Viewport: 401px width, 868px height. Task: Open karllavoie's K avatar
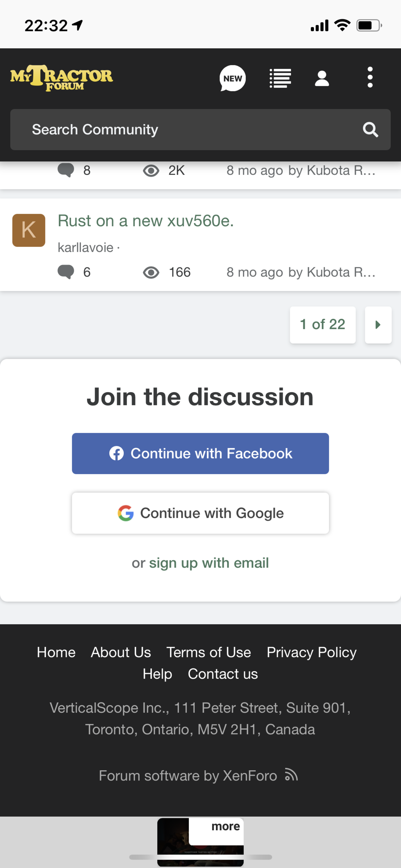tap(29, 230)
